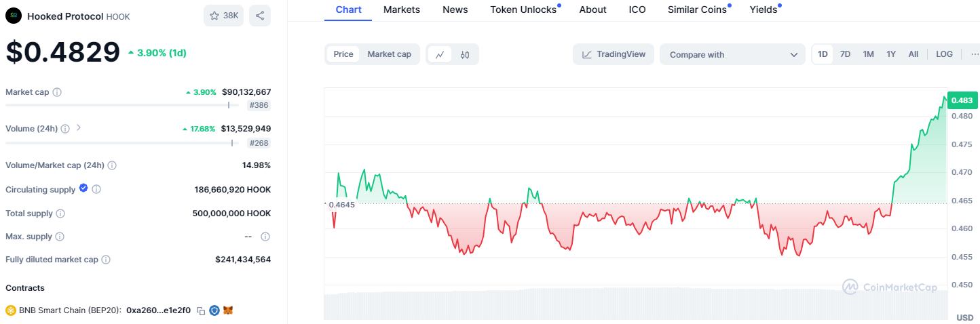Viewport: 980px width, 324px height.
Task: Open info icon next to Max. supply label
Action: point(60,237)
